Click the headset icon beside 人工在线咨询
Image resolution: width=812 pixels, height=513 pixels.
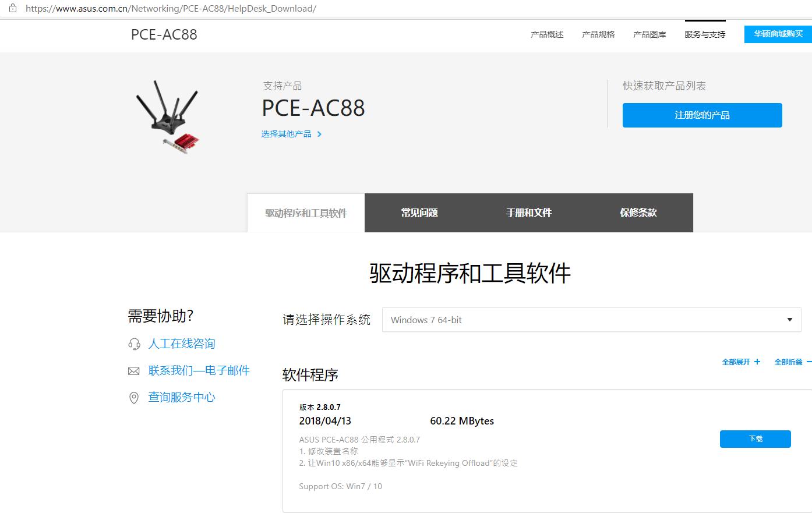point(134,344)
